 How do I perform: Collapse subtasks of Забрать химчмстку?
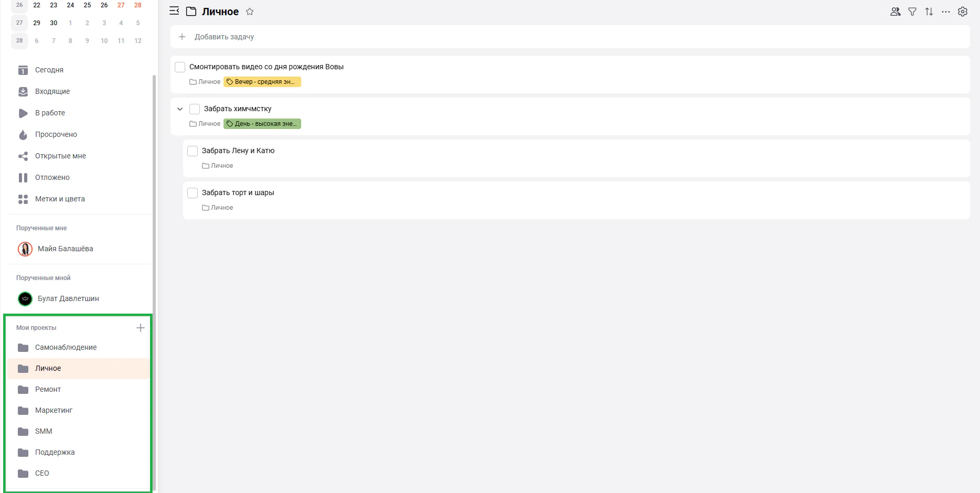180,109
